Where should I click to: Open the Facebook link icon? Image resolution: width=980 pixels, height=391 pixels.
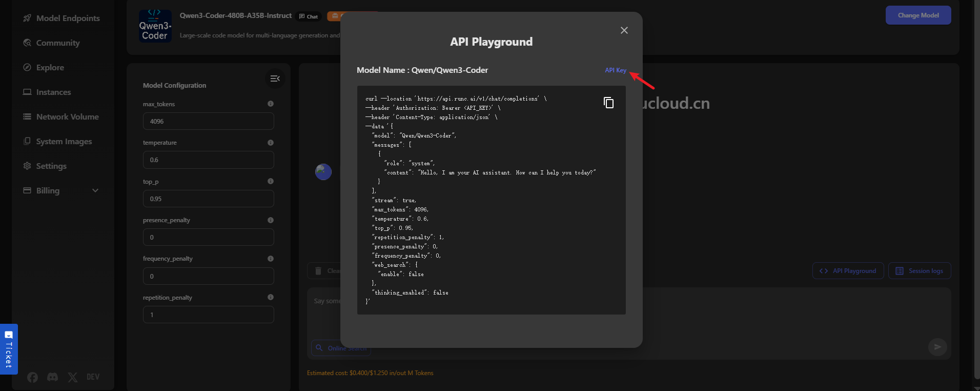pyautogui.click(x=32, y=377)
